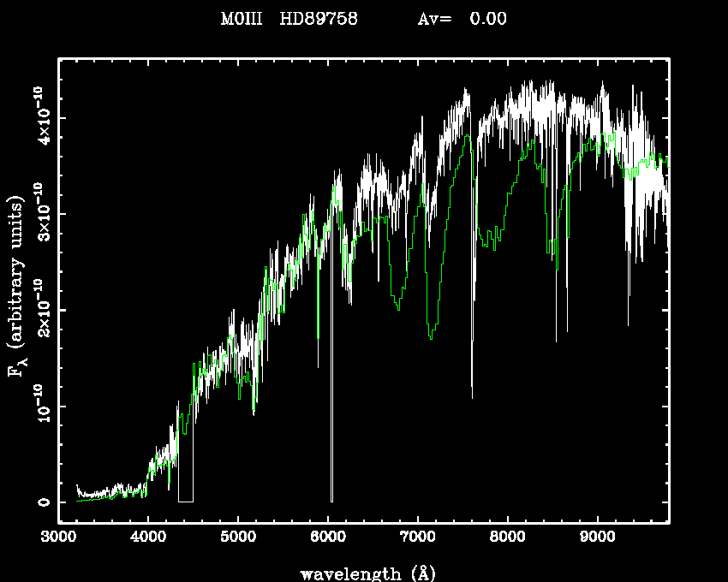Select the 9000 wavelength tick label
Screen dimensions: 728x582
[598, 538]
